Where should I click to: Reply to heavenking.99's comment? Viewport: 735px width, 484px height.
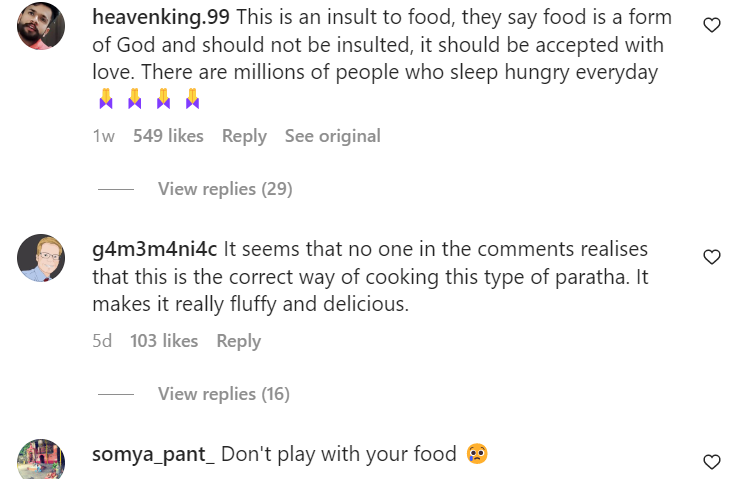point(244,136)
